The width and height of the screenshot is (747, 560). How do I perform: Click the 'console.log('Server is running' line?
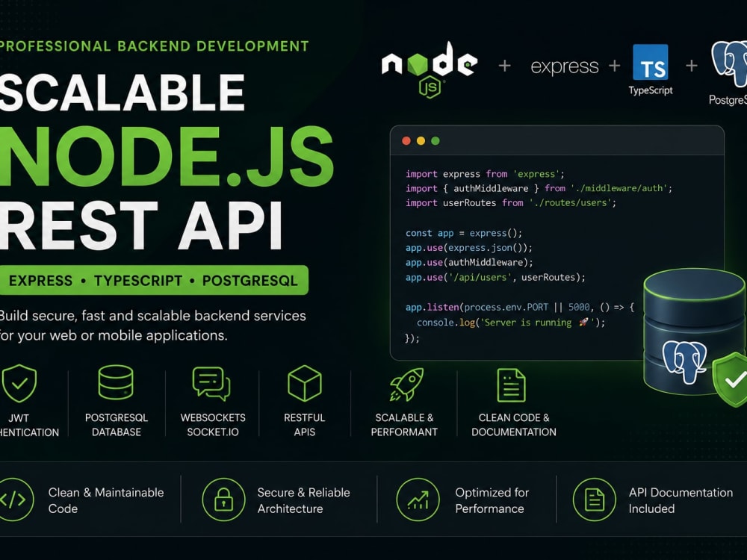(x=511, y=323)
